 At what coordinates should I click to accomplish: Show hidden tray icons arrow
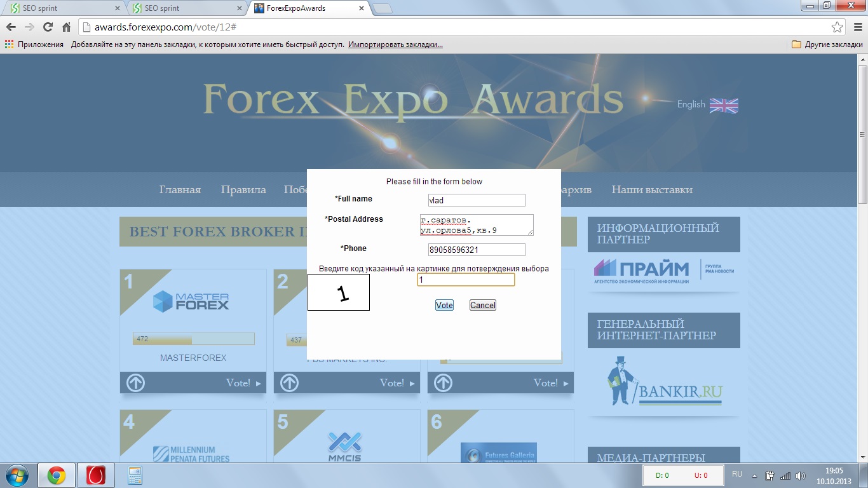coord(754,475)
